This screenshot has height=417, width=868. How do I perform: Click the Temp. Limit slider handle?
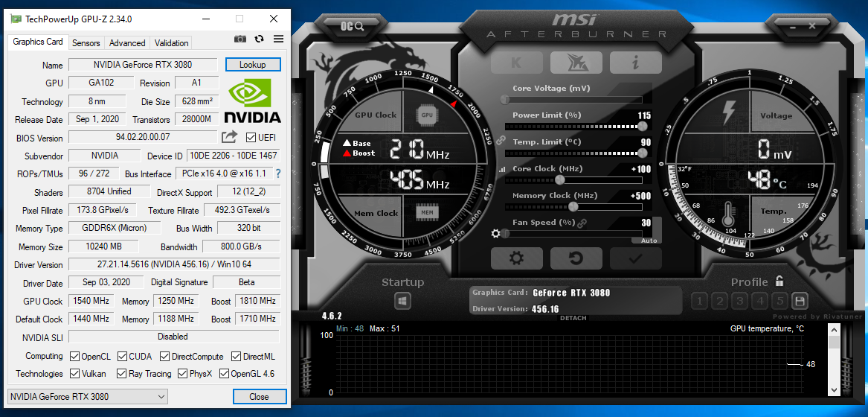[x=643, y=153]
